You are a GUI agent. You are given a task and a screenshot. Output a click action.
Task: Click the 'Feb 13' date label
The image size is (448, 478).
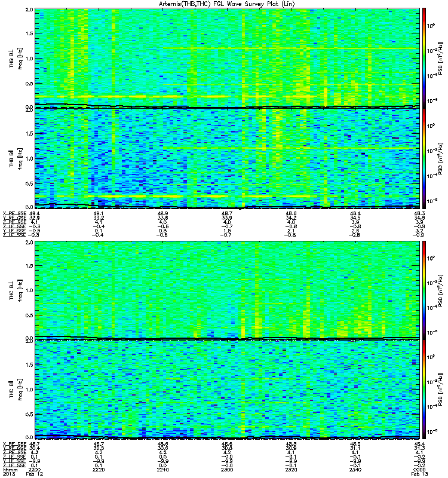click(x=420, y=474)
